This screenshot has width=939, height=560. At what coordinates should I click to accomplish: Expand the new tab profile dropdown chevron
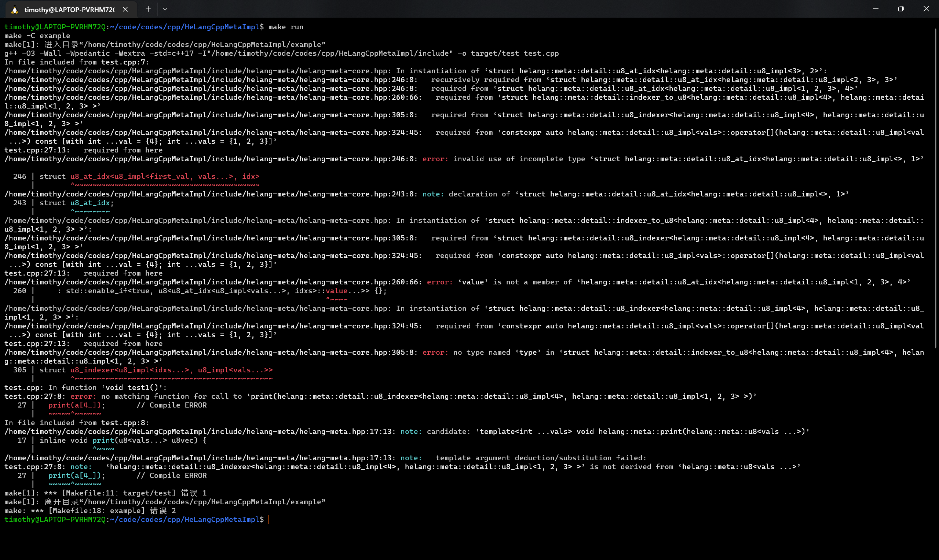pos(165,9)
